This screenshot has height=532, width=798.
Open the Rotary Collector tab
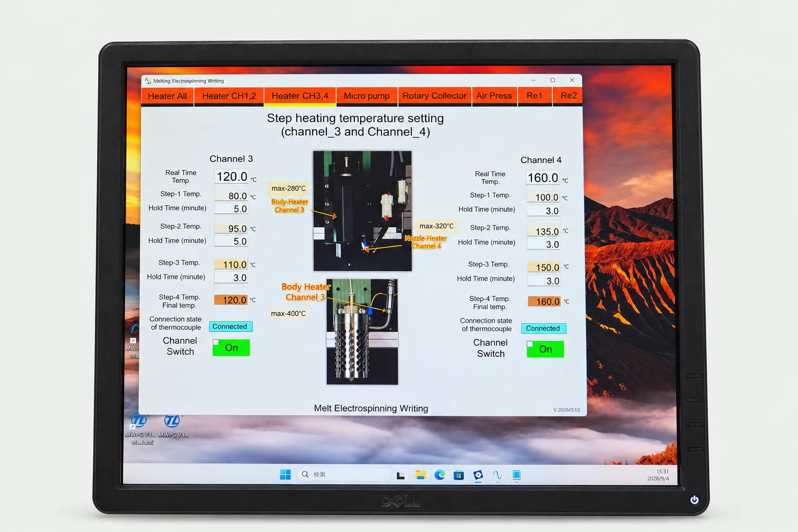434,96
